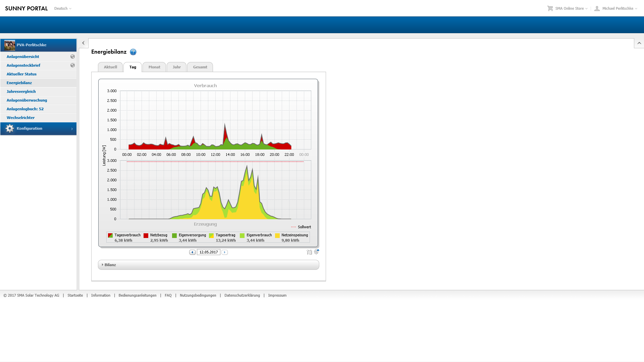Switch to the Gesamt tab
644x362 pixels.
click(x=200, y=67)
